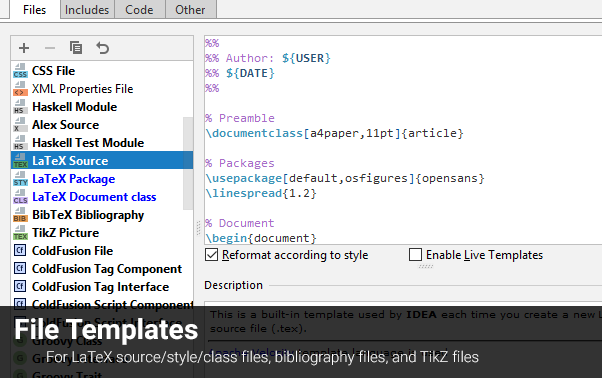Viewport: 602px width, 378px height.
Task: Click the plus icon to add template
Action: [x=24, y=48]
